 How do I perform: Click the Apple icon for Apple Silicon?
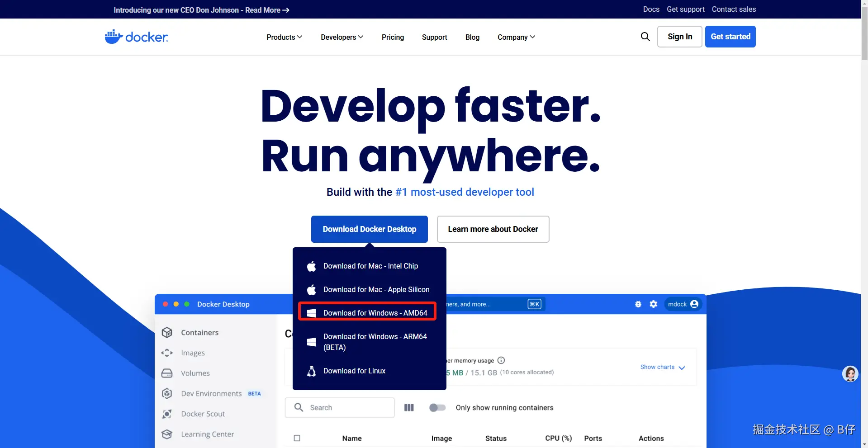312,290
